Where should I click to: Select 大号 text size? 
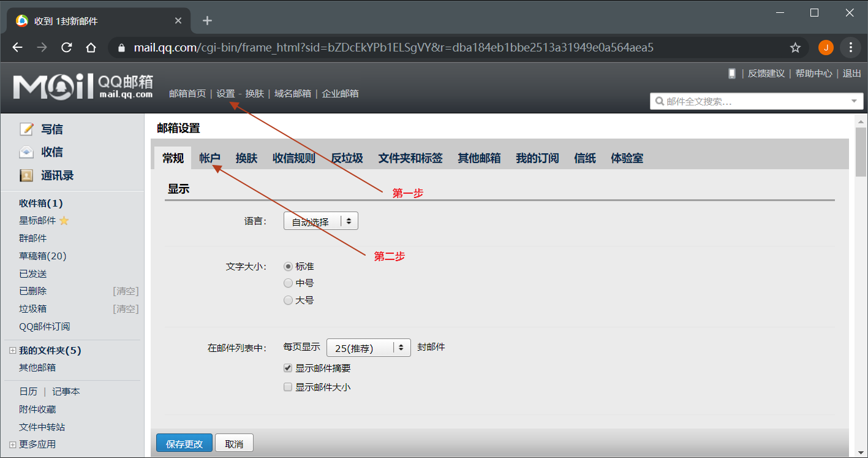pyautogui.click(x=288, y=300)
